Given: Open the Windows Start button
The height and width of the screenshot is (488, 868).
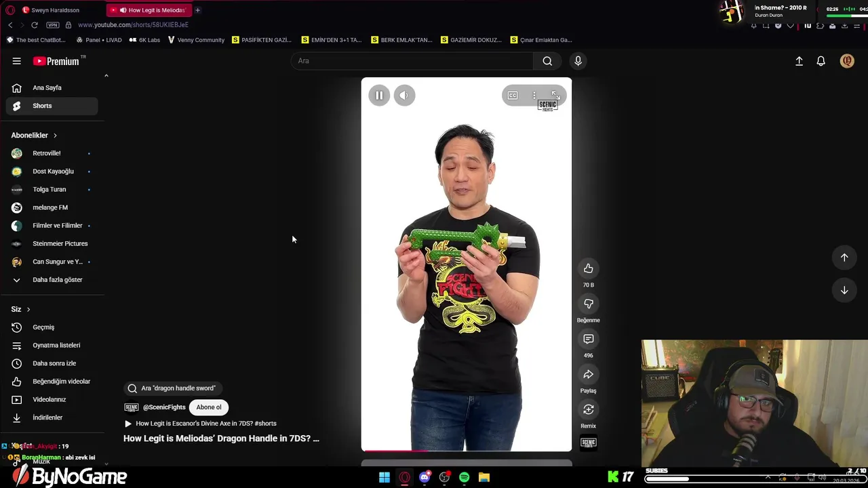Looking at the screenshot, I should tap(384, 477).
